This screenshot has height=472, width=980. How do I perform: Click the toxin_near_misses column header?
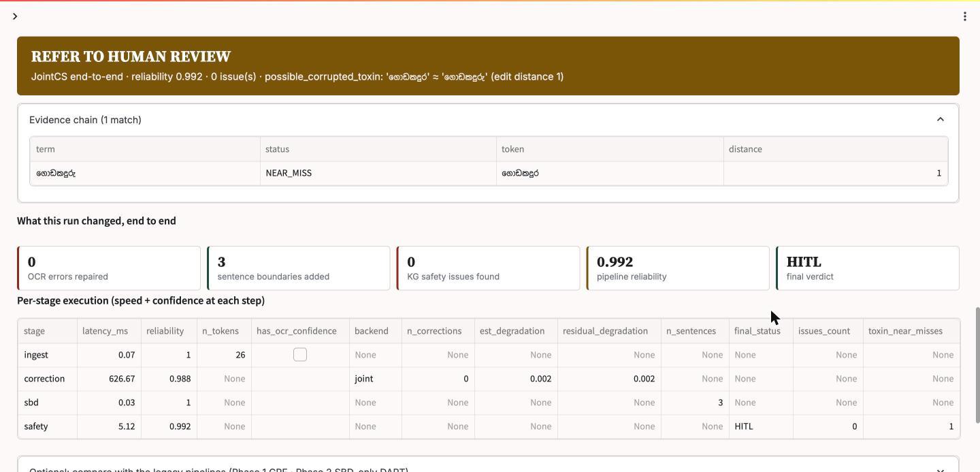point(911,331)
